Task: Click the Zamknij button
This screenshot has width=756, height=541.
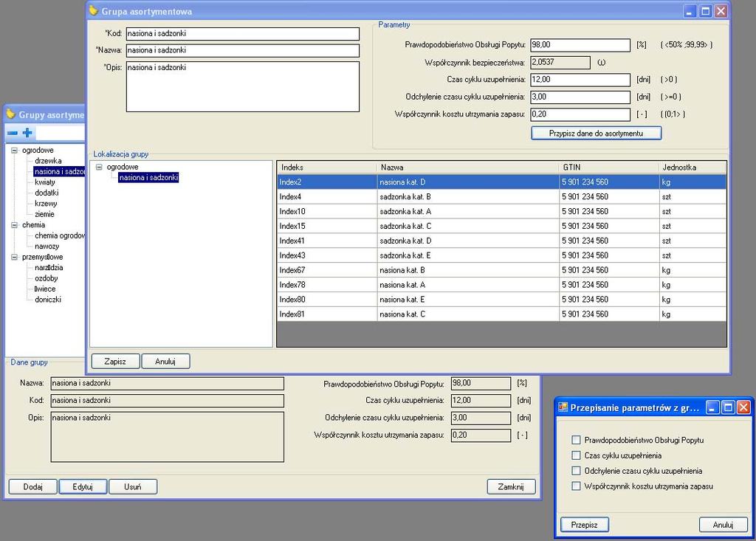Action: pyautogui.click(x=511, y=486)
